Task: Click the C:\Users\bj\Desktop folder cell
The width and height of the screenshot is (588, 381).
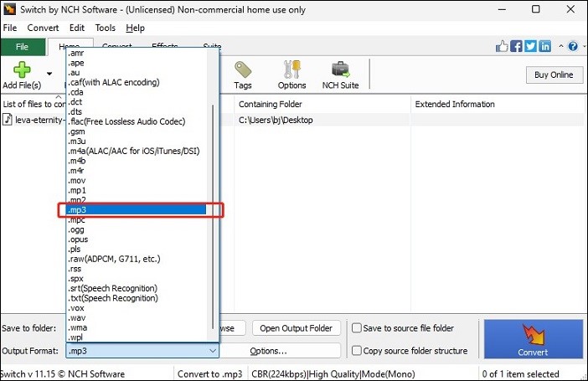Action: point(276,120)
